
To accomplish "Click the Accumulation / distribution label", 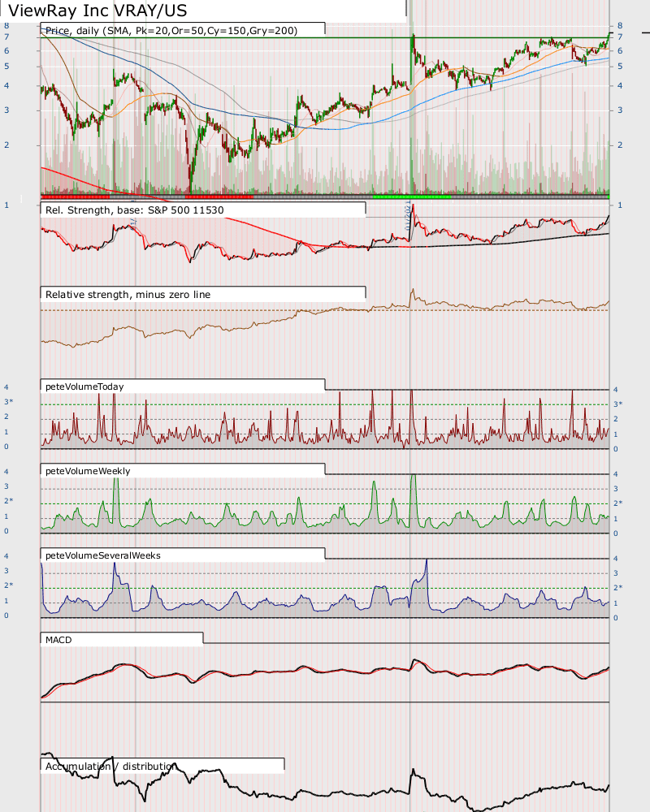I will (x=111, y=767).
